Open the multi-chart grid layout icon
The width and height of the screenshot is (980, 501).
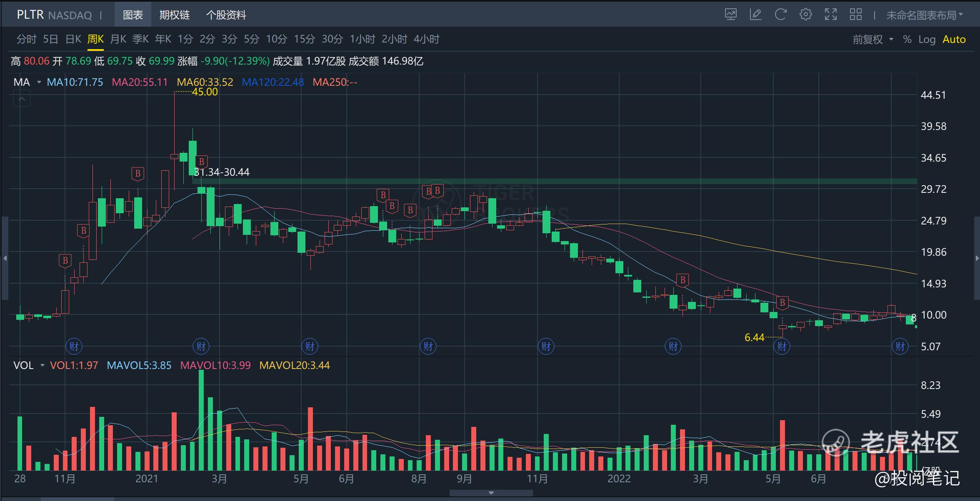(x=855, y=15)
